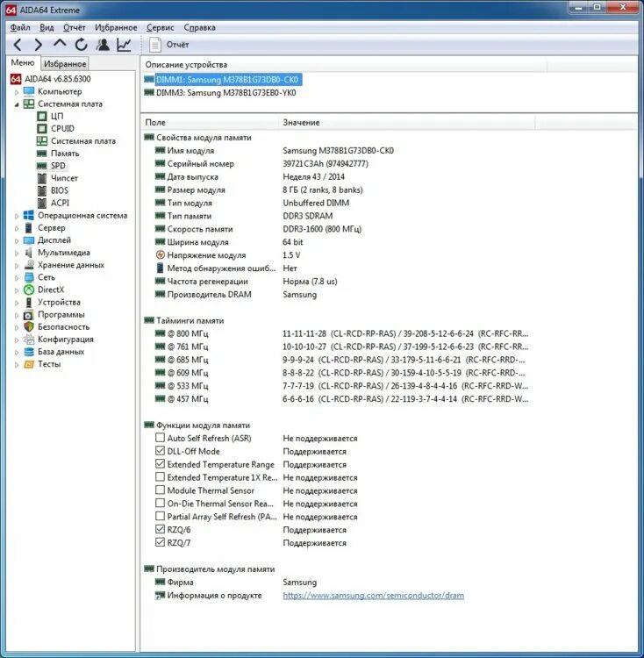Screen dimensions: 644x658
Task: Click the AIDA64 v6.85.6300 root icon
Action: pos(16,79)
